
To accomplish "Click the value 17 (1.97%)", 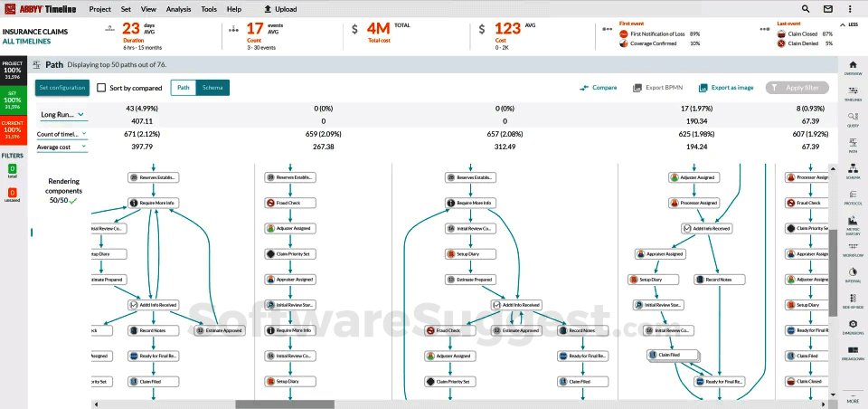I will 696,109.
